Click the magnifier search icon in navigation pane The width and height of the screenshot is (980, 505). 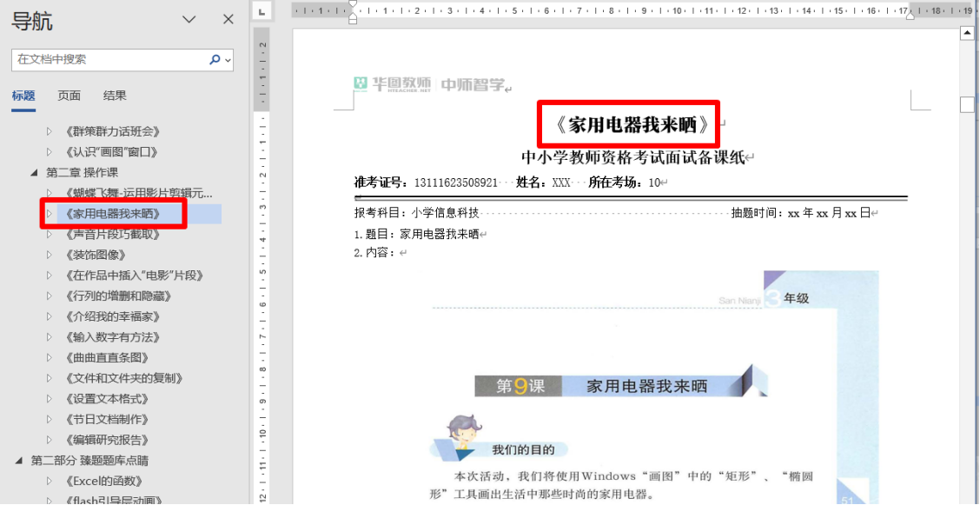215,60
